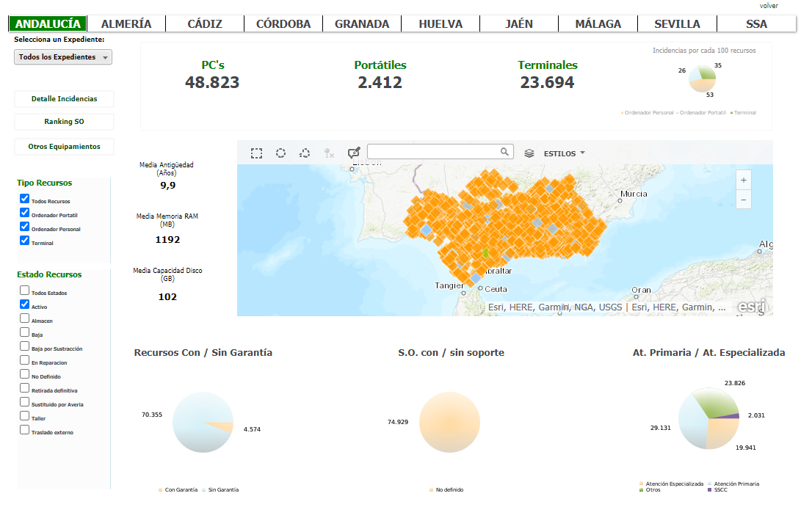Select the rectangle selection map tool
This screenshot has width=812, height=507.
click(x=256, y=153)
